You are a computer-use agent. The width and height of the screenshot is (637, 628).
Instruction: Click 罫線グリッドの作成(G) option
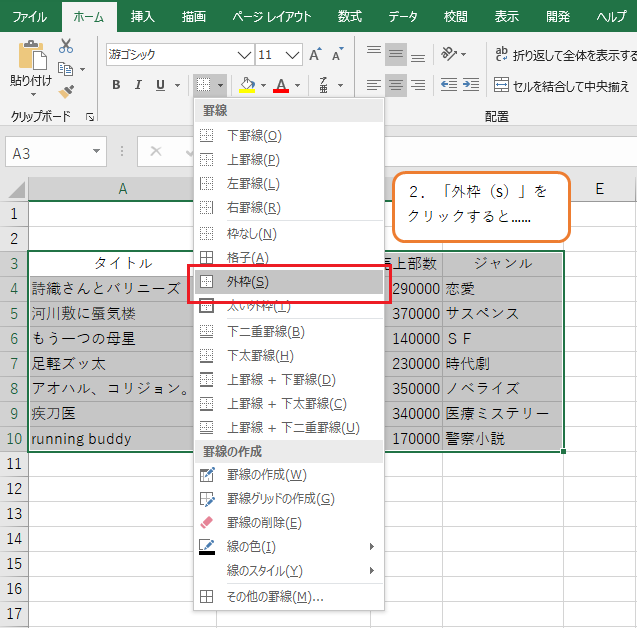pyautogui.click(x=289, y=498)
